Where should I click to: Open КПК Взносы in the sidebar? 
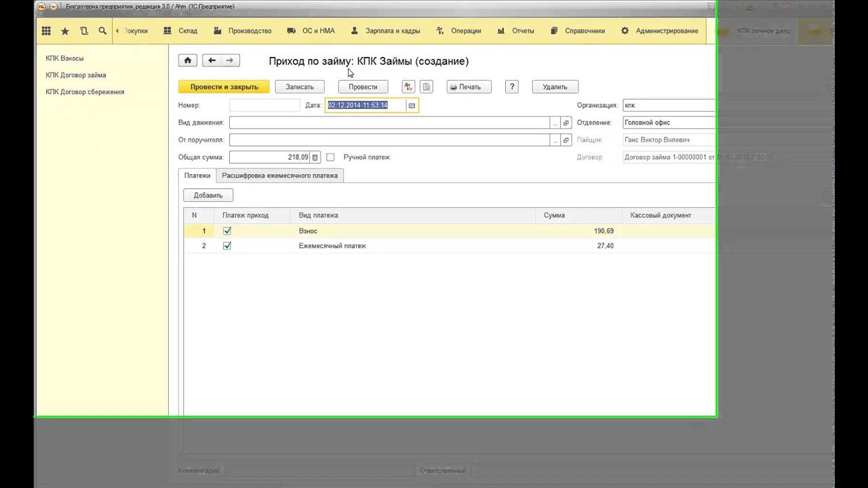[x=64, y=58]
